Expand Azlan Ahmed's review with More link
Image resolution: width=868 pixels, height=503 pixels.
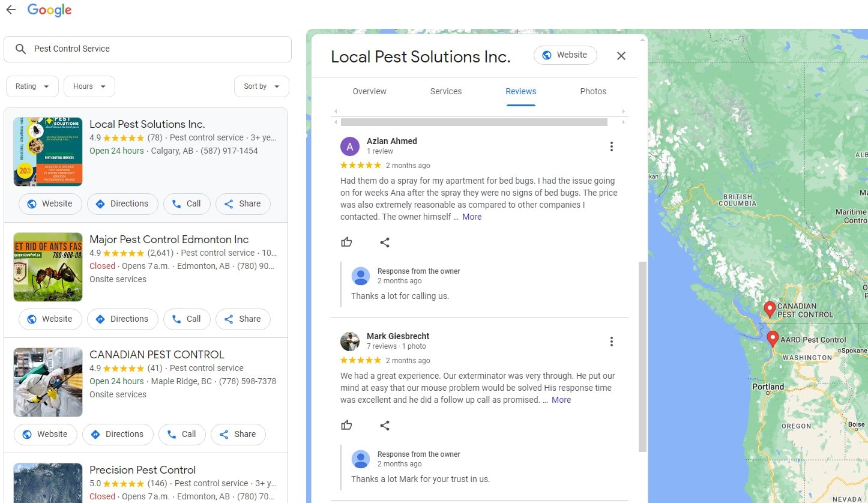pos(471,217)
